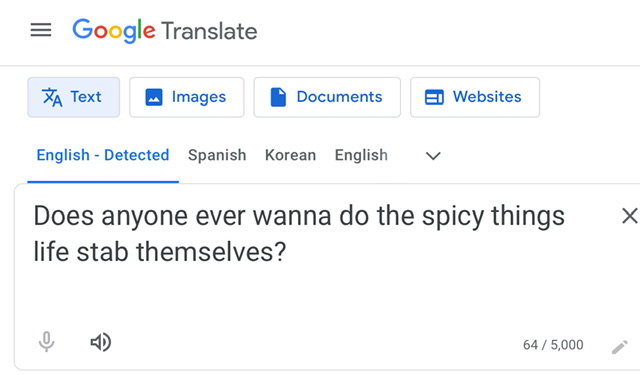Select the English - Detected language tab
The image size is (640, 375).
coord(103,155)
